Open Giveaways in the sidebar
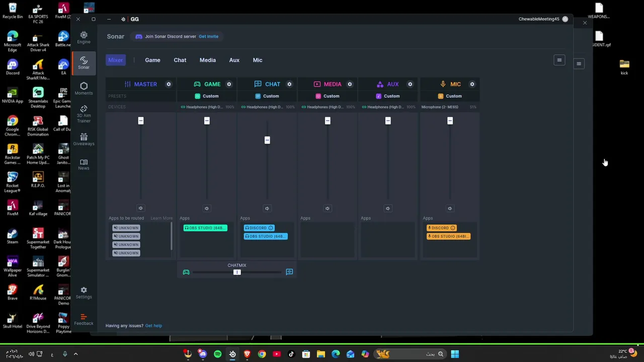644x362 pixels. 84,139
